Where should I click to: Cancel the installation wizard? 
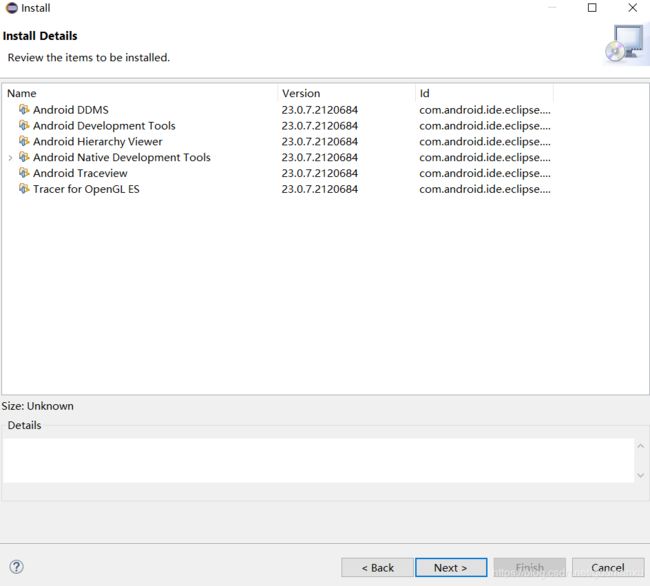[608, 567]
